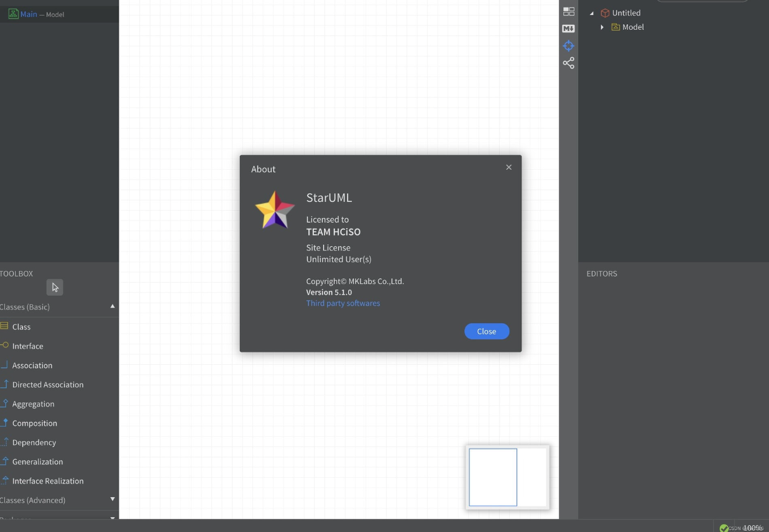Viewport: 769px width, 532px height.
Task: Click the Untitled project cube icon
Action: pyautogui.click(x=605, y=13)
